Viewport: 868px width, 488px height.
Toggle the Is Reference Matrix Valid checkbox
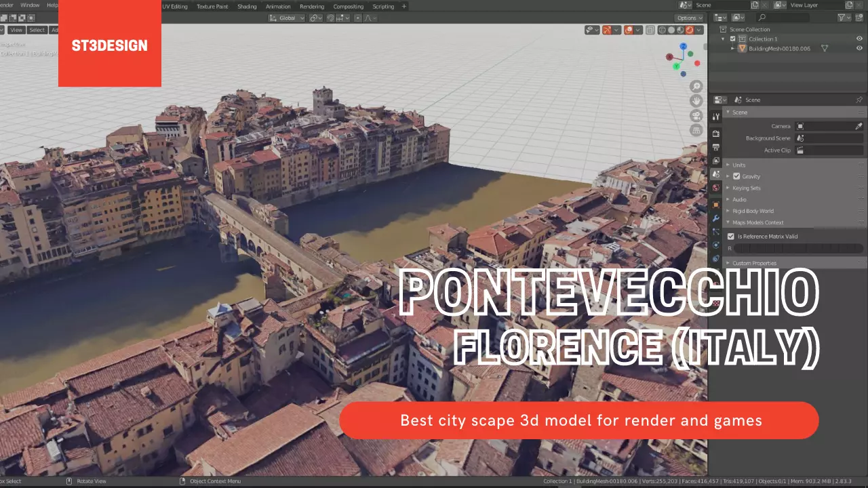click(x=731, y=237)
